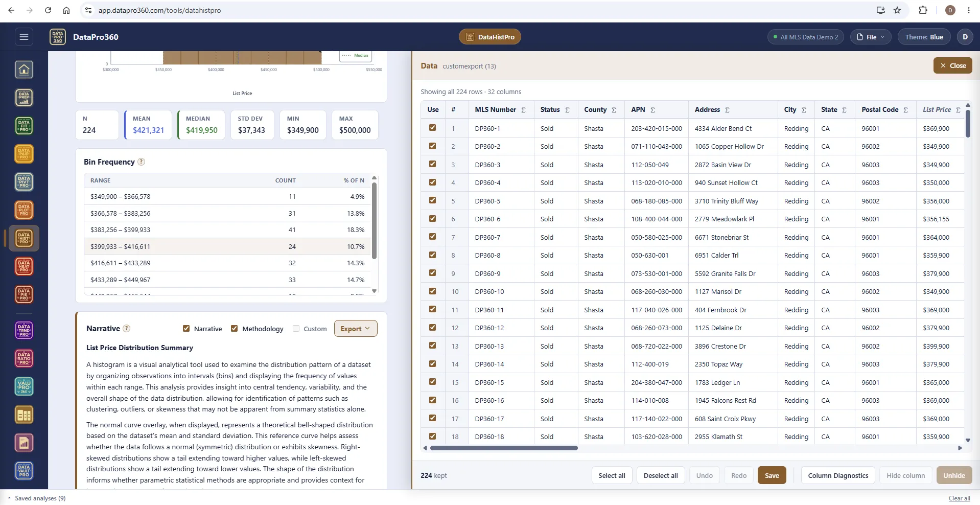
Task: Open the File dropdown menu
Action: (x=871, y=37)
